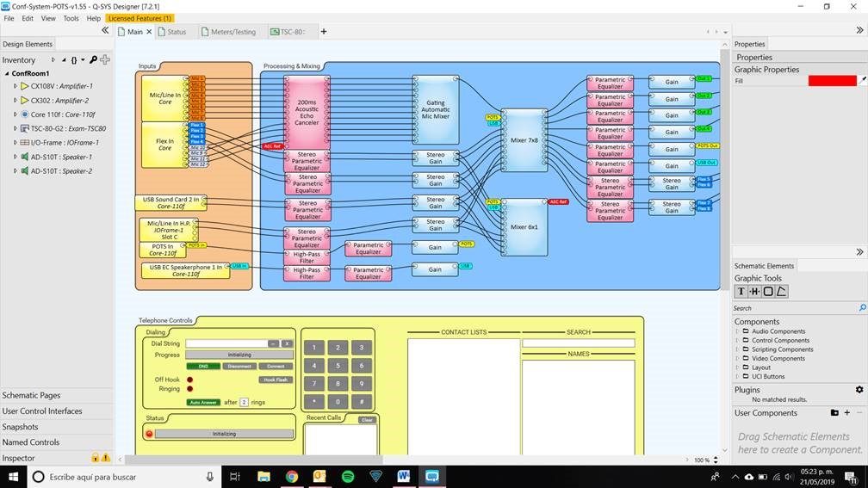Open Microsoft Word from the taskbar
Viewport: 868px width, 488px height.
point(404,476)
